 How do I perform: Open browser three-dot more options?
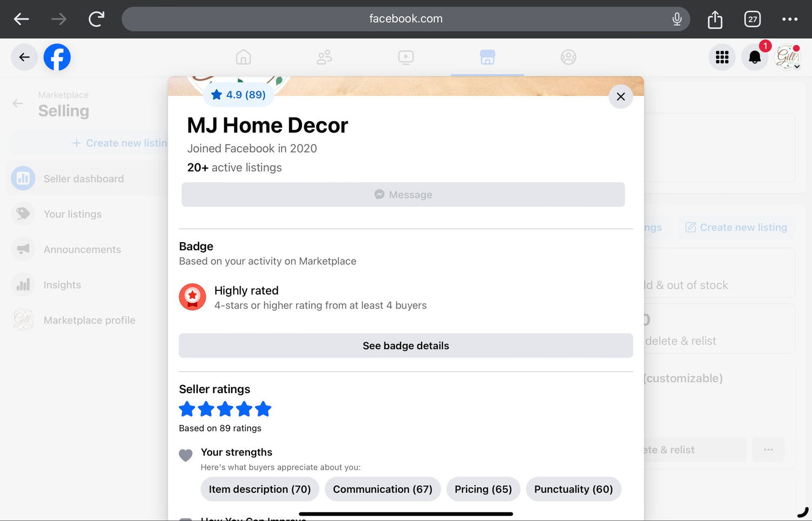(790, 19)
